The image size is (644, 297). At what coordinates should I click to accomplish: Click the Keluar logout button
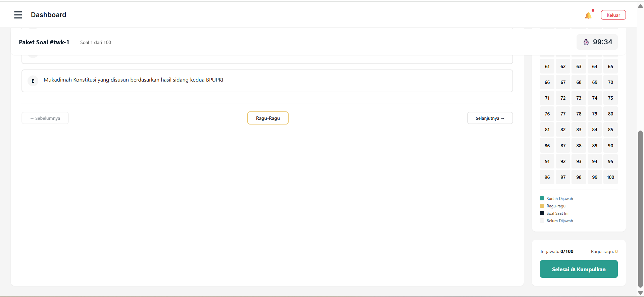point(613,15)
